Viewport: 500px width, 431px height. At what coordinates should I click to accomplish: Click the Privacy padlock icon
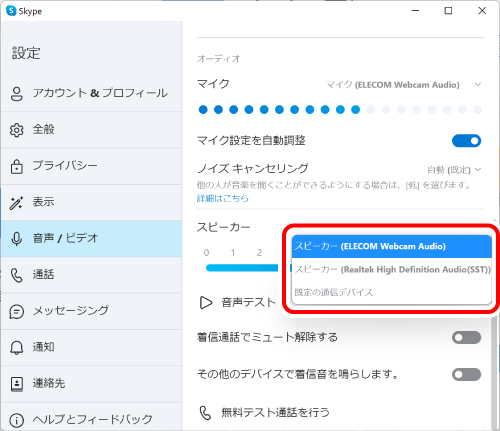(x=17, y=166)
